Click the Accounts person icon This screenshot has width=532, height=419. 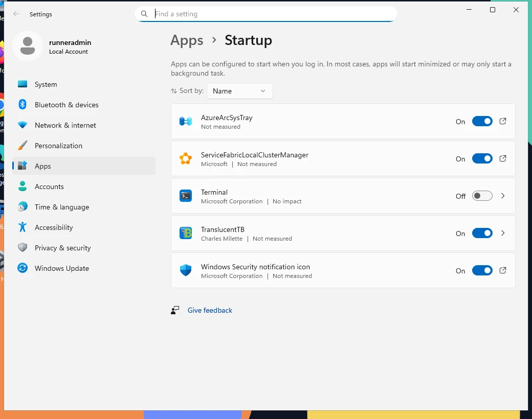tap(23, 186)
